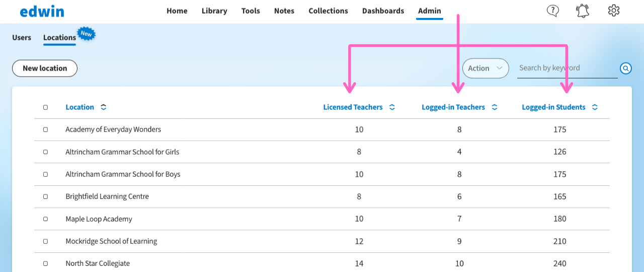644x272 pixels.
Task: Open the settings gear icon
Action: (x=613, y=11)
